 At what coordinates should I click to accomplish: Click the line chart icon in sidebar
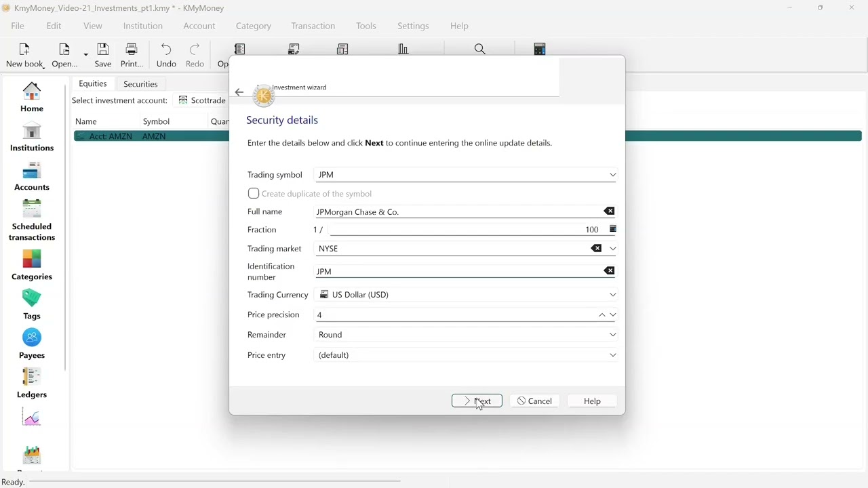pyautogui.click(x=32, y=418)
